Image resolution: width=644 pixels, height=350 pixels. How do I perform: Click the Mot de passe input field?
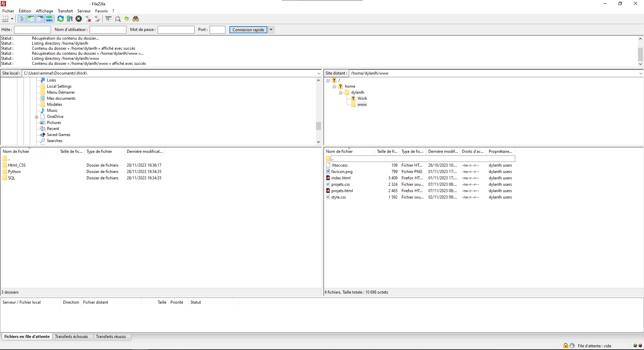point(176,30)
